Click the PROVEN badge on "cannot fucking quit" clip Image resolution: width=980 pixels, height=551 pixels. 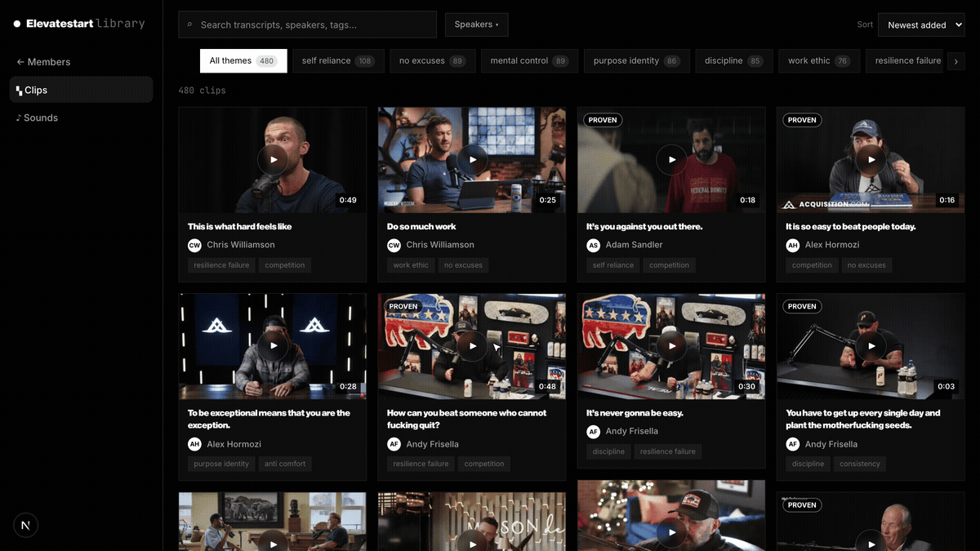(403, 306)
